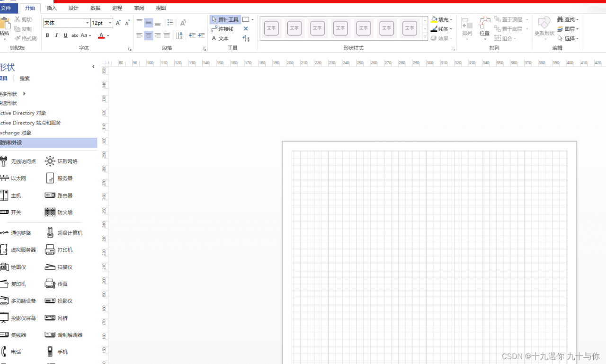Toggle center horizontal text alignment

point(149,36)
